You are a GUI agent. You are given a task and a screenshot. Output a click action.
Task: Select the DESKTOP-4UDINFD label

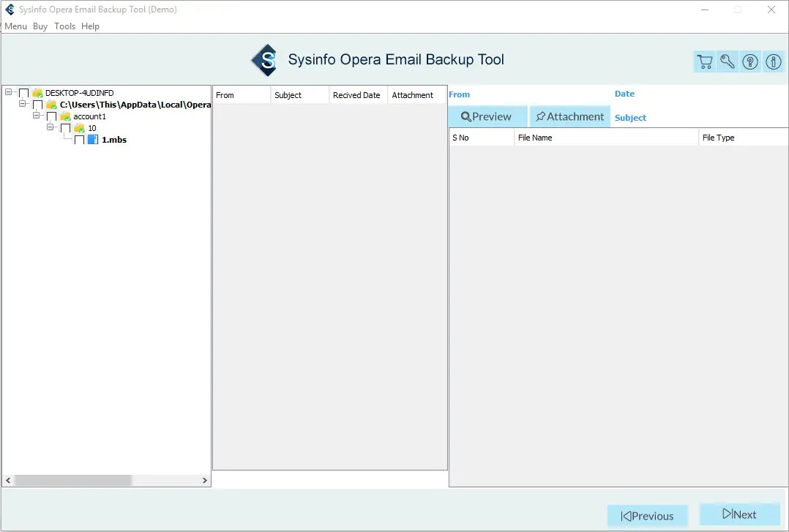coord(80,93)
